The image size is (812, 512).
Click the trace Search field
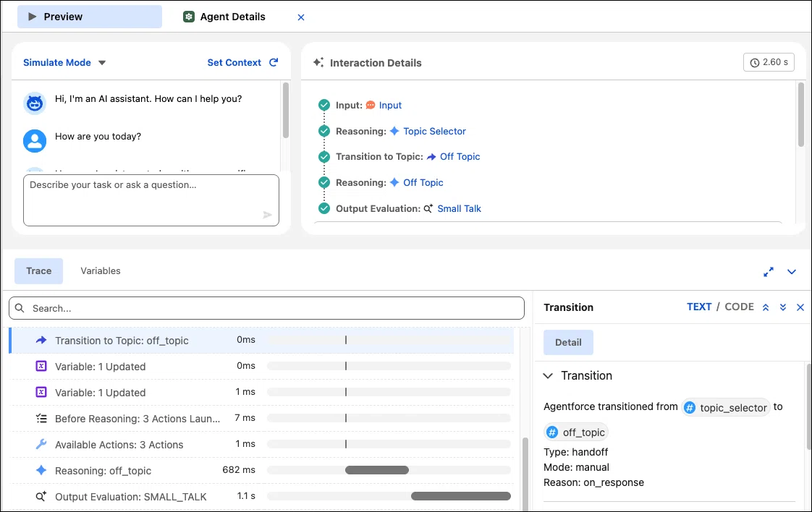click(x=267, y=308)
